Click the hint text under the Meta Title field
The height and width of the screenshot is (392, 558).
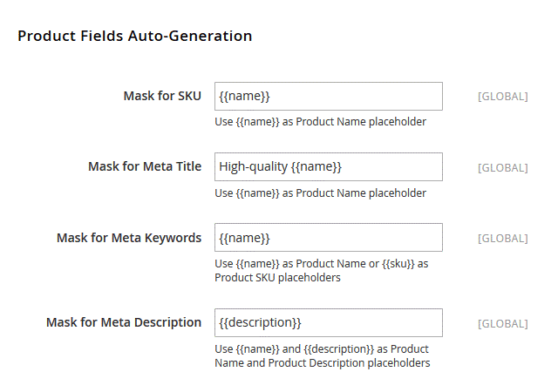(x=320, y=193)
